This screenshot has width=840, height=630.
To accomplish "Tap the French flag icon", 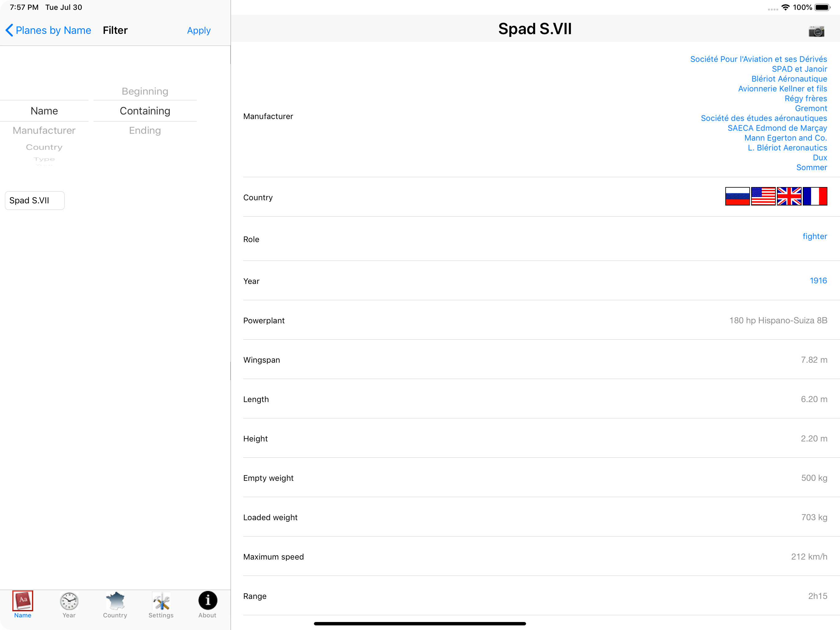I will tap(815, 196).
